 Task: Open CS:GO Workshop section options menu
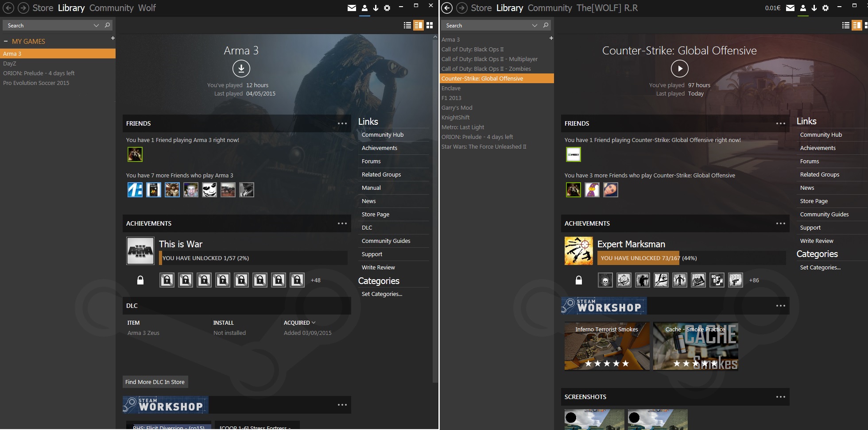click(781, 306)
